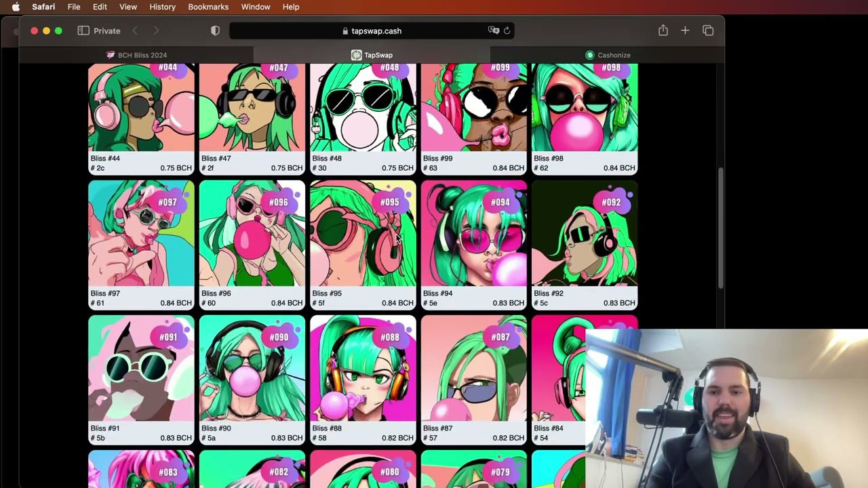Open the Bliss #99 NFT image
The width and height of the screenshot is (868, 488).
pos(474,107)
